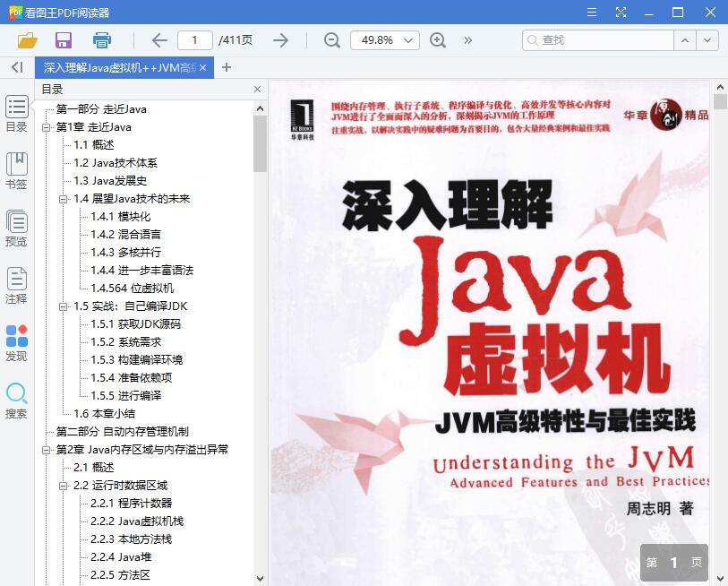The image size is (728, 586).
Task: Go to previous page arrow
Action: (159, 40)
